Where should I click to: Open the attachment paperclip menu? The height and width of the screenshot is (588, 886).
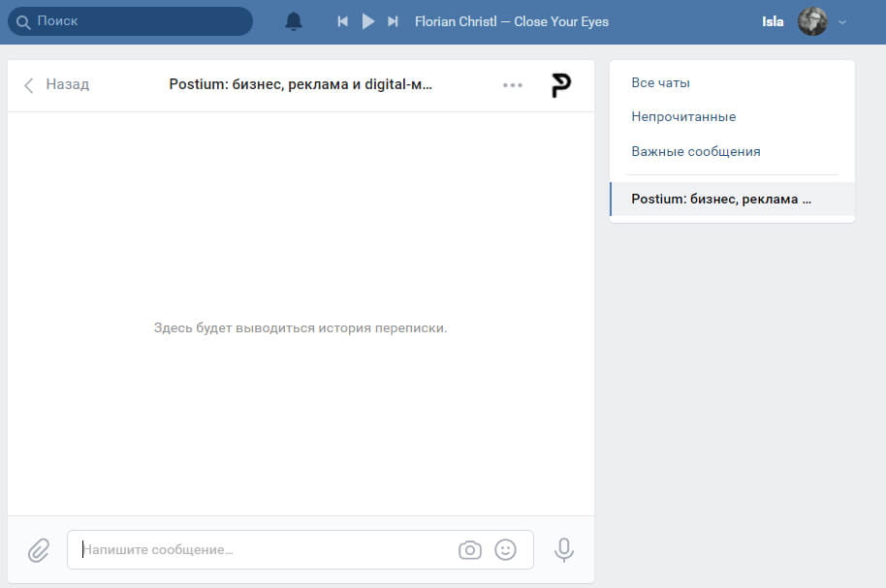tap(38, 550)
